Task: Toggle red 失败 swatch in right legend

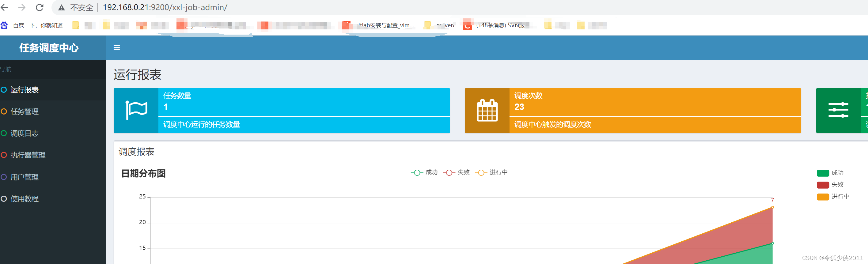Action: (x=823, y=185)
